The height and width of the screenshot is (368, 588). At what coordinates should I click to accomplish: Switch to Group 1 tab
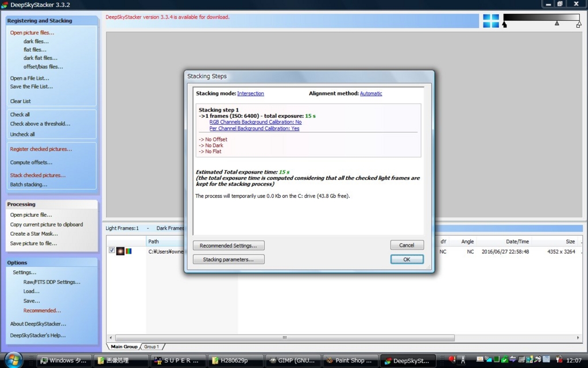(x=151, y=347)
